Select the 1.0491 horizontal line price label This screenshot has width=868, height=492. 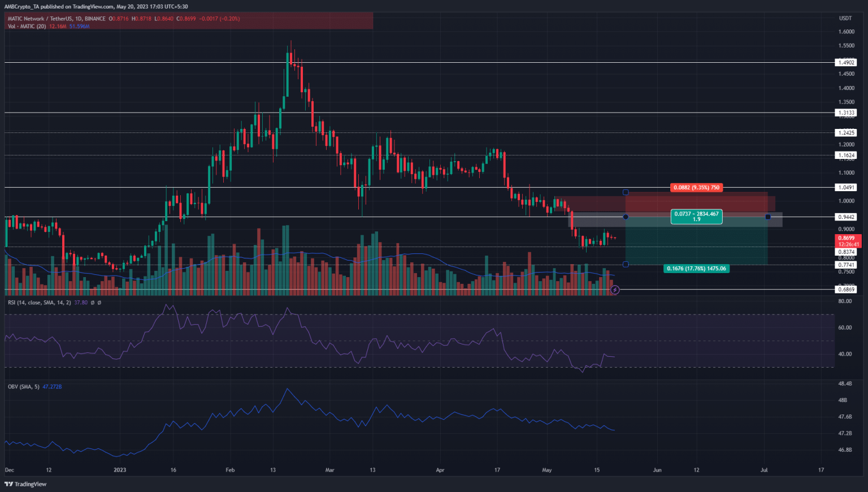(846, 187)
